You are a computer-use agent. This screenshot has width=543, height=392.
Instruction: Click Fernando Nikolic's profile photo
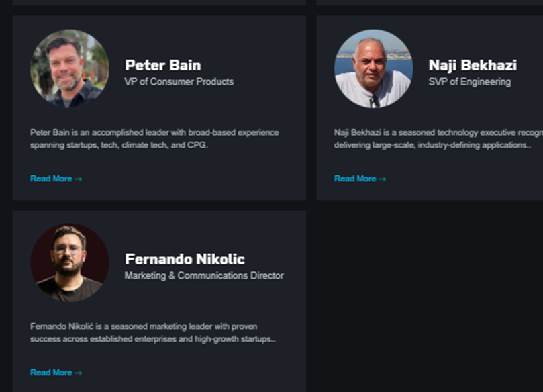[x=69, y=262]
